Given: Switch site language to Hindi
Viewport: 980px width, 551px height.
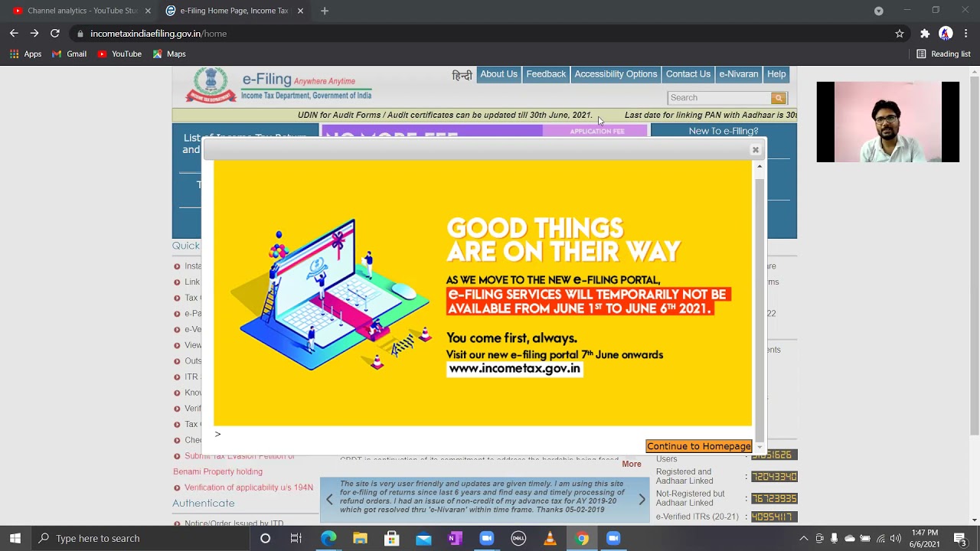Looking at the screenshot, I should click(x=462, y=75).
